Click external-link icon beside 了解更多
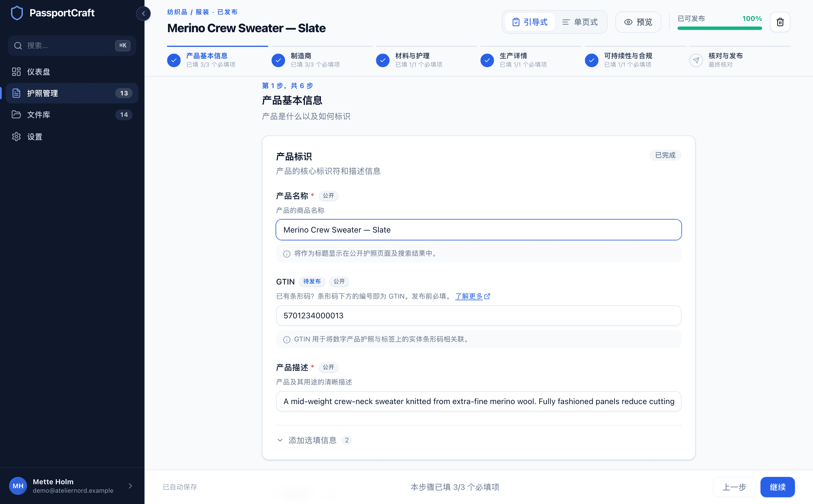Viewport: 813px width, 504px height. coord(487,296)
